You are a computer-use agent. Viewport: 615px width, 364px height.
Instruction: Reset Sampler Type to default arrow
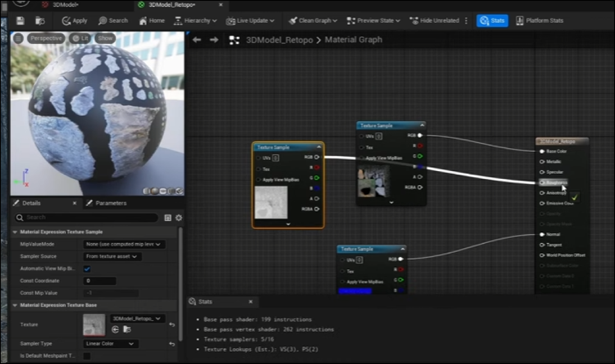click(x=172, y=344)
